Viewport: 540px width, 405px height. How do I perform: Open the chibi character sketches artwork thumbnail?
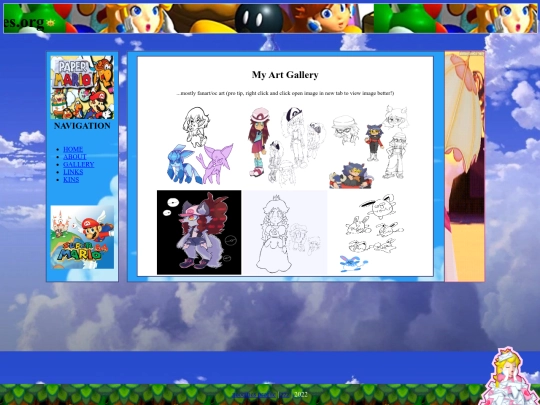(x=371, y=146)
